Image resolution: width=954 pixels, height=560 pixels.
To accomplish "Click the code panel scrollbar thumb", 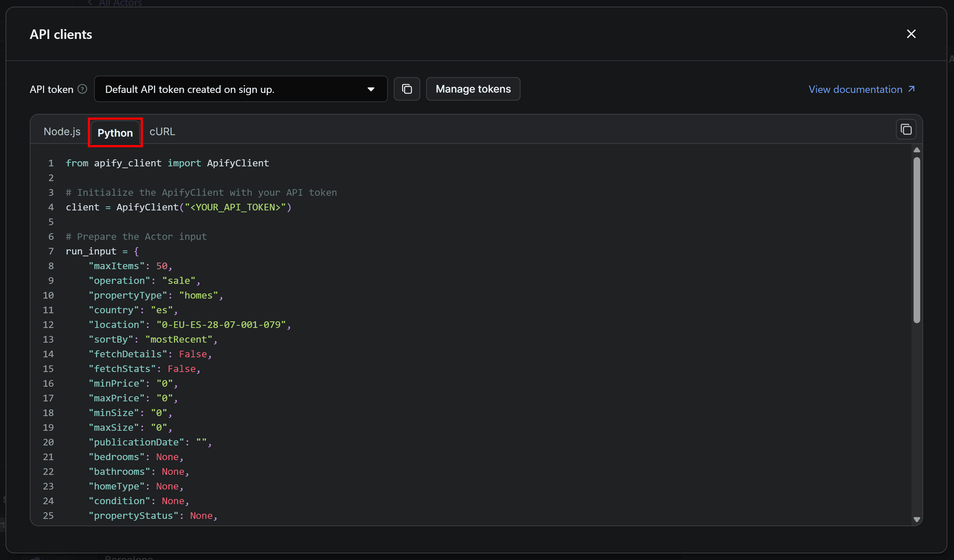I will pos(917,240).
